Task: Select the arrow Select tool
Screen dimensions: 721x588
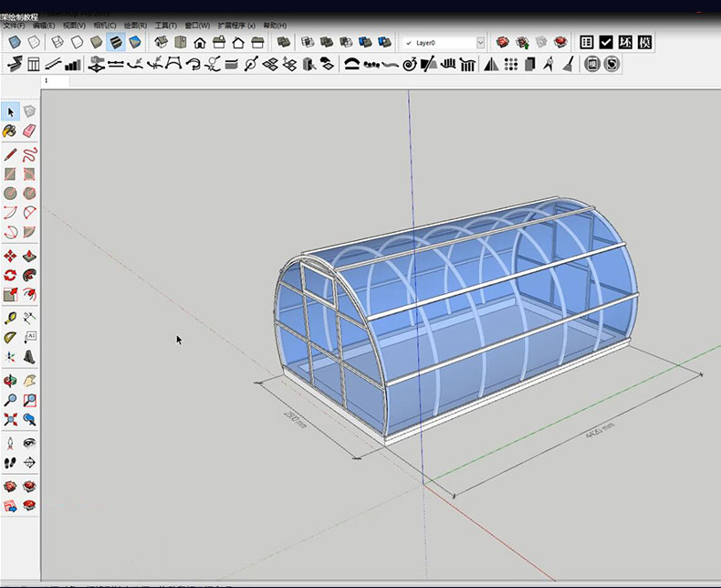Action: click(11, 111)
